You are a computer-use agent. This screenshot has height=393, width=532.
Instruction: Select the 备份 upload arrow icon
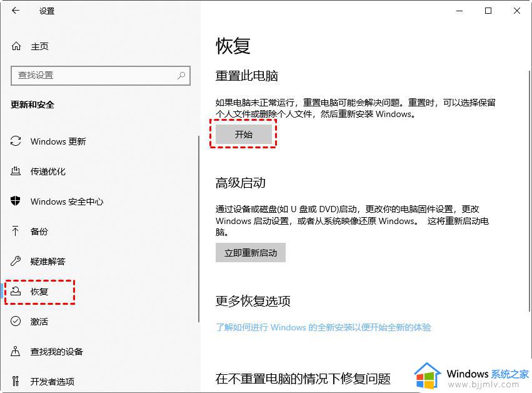[x=16, y=231]
